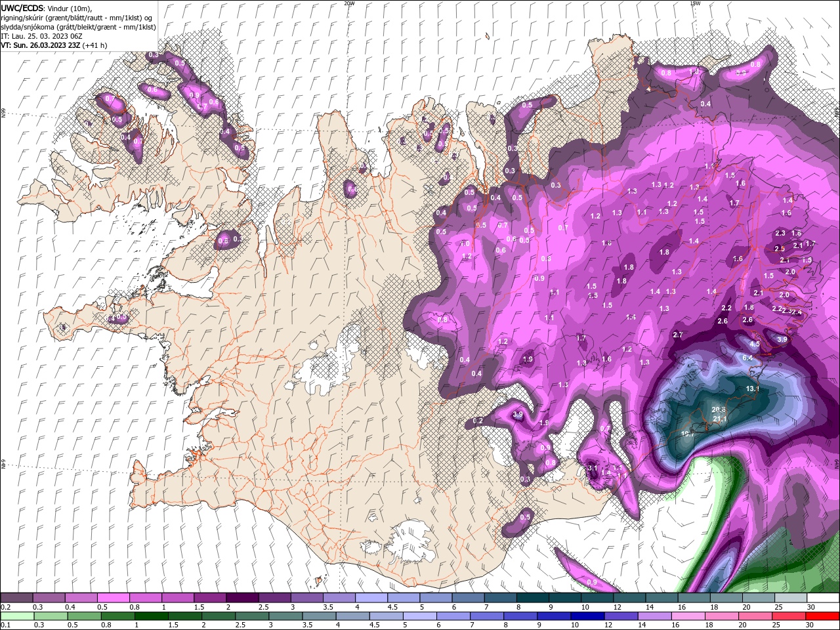Click the bottom legend swatch between 10 and 12
The image size is (840, 630).
(588, 616)
